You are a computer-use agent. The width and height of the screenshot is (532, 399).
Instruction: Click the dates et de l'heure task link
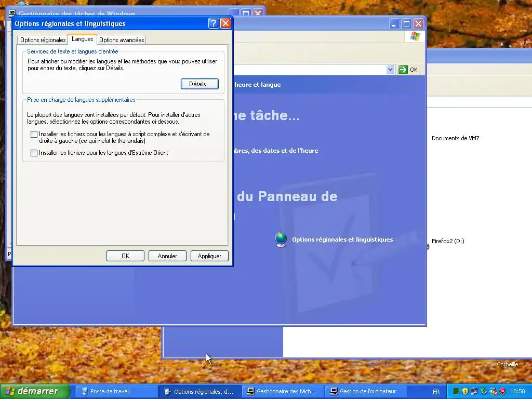click(x=275, y=151)
